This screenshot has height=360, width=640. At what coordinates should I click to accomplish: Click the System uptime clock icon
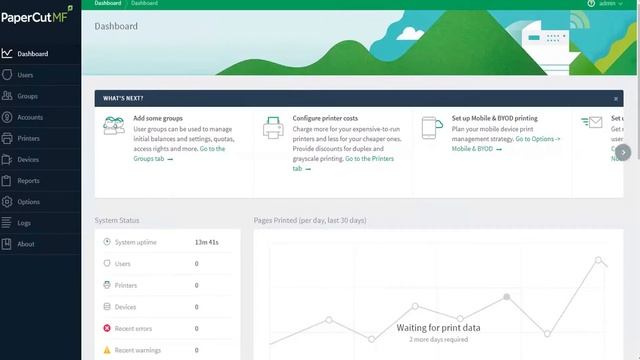(x=107, y=242)
